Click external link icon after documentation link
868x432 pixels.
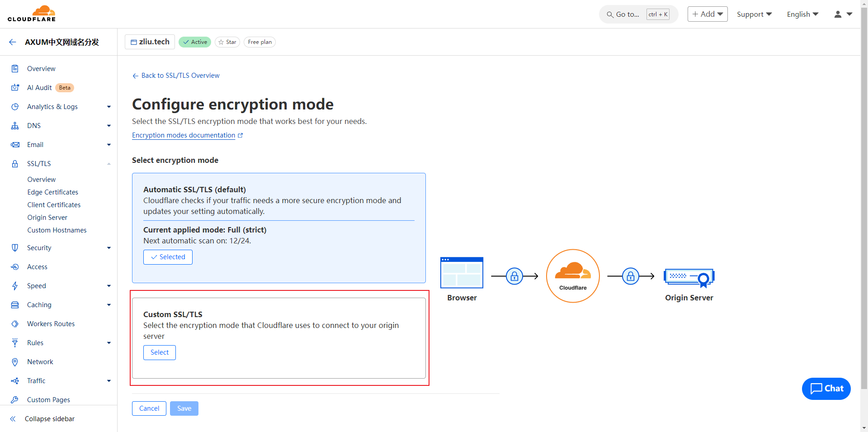(241, 135)
